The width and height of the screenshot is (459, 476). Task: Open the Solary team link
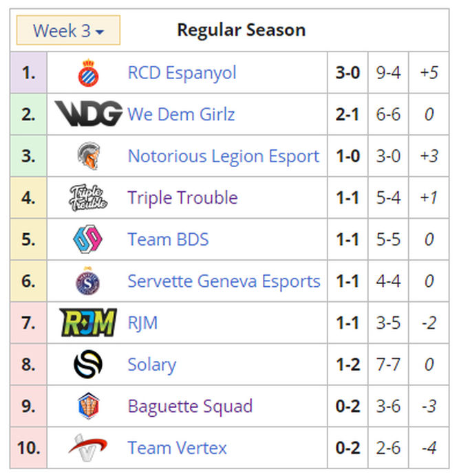(152, 365)
